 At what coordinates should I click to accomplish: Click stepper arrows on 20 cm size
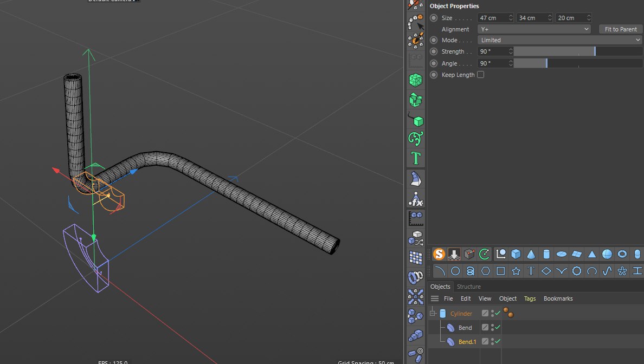point(589,18)
